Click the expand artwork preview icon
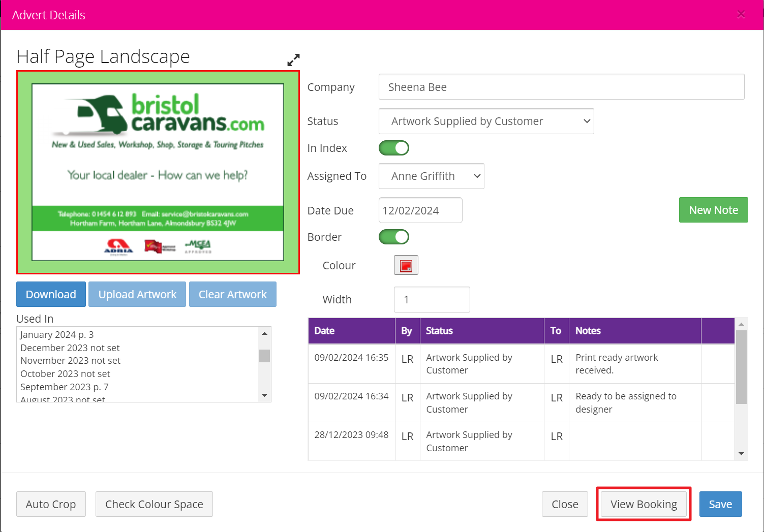This screenshot has height=532, width=764. click(293, 60)
